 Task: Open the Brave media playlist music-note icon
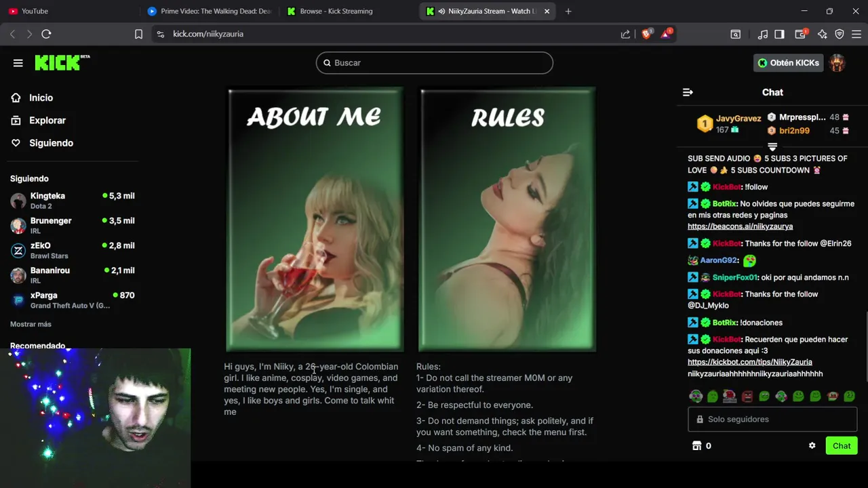[x=763, y=34]
